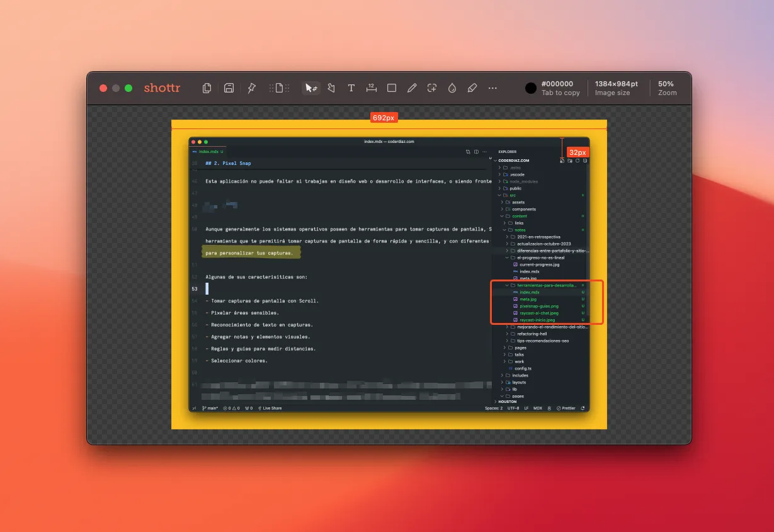Click the shottr app title
Image resolution: width=774 pixels, height=532 pixels.
[162, 88]
